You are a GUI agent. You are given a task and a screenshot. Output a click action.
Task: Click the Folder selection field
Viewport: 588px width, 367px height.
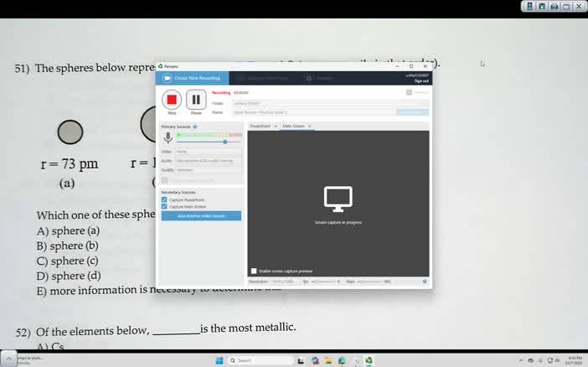click(x=330, y=103)
